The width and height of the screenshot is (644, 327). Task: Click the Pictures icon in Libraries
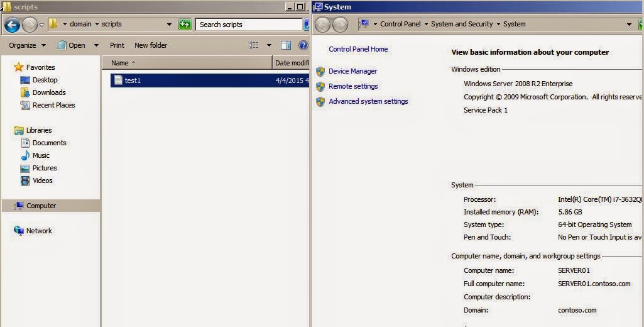point(25,169)
